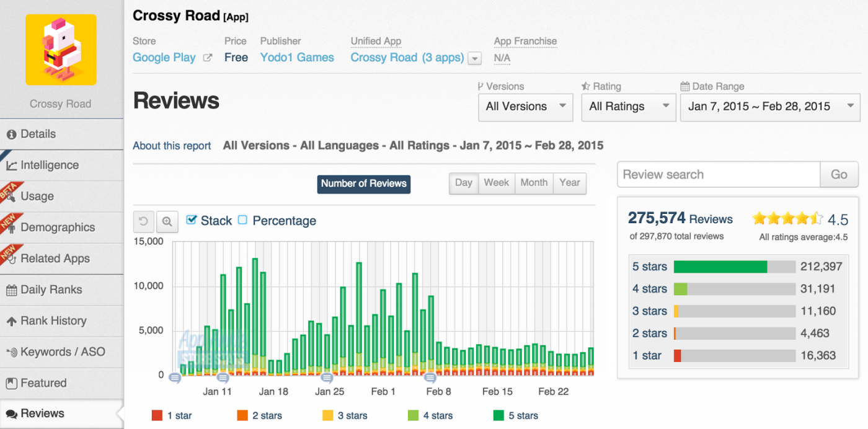Toggle 5 stars green legend swatch

[x=498, y=416]
